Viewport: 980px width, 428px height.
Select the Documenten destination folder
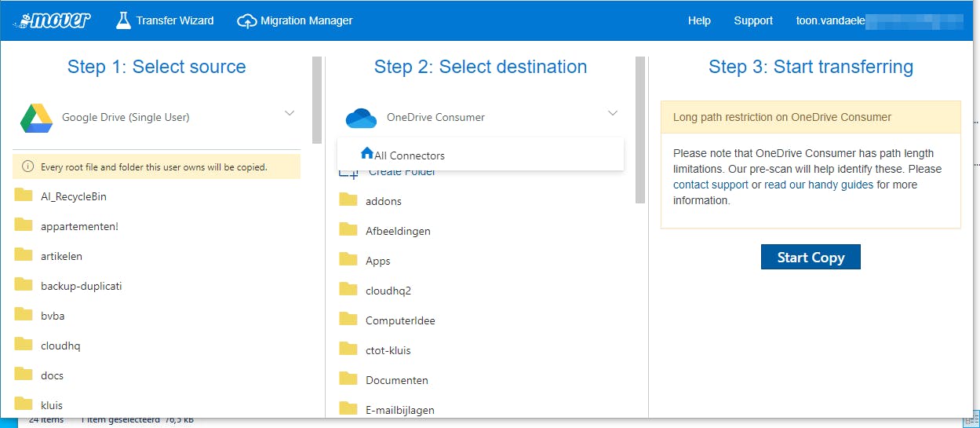(396, 380)
